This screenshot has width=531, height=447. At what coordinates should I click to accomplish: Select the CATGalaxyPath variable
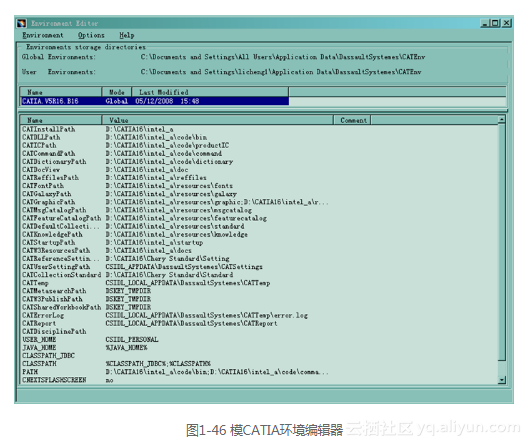47,194
